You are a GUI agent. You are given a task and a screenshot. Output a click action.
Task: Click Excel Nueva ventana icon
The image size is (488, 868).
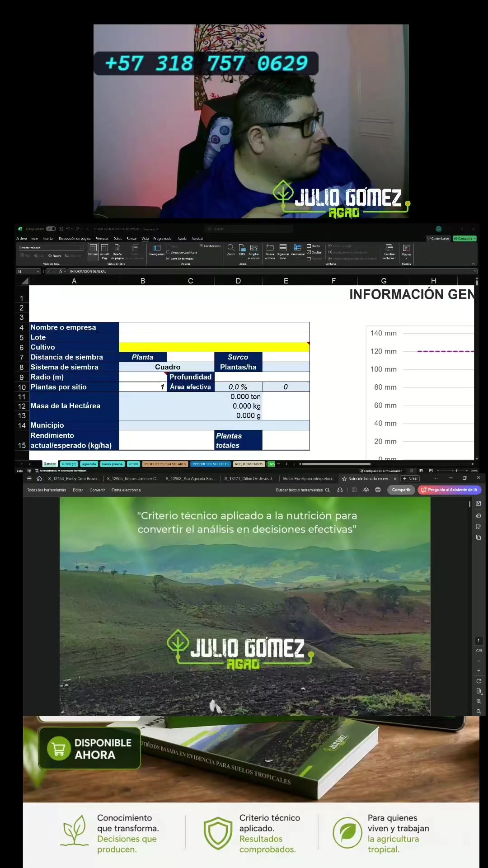270,247
